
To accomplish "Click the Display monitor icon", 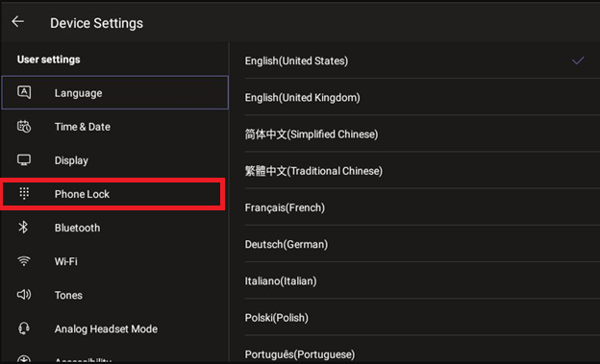I will (x=24, y=159).
